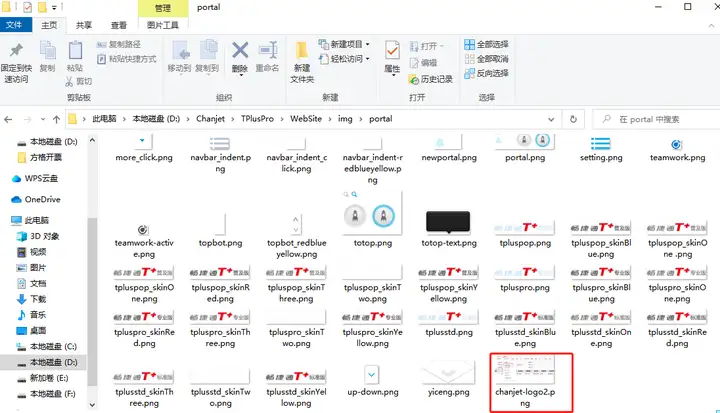Click the portal search input field

click(657, 119)
